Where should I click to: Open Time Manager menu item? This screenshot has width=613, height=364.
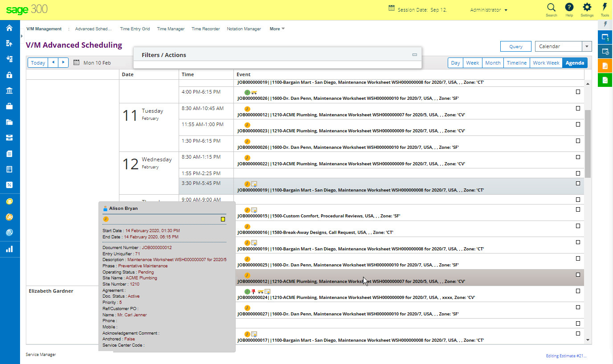tap(171, 29)
